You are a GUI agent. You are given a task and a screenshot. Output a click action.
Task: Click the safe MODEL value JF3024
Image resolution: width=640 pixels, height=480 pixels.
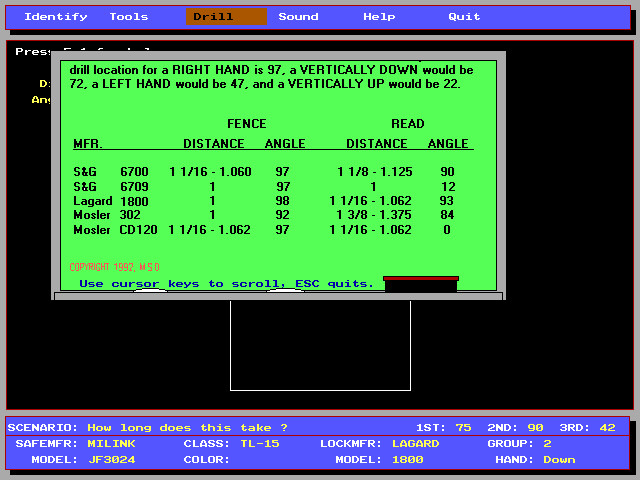tap(111, 460)
